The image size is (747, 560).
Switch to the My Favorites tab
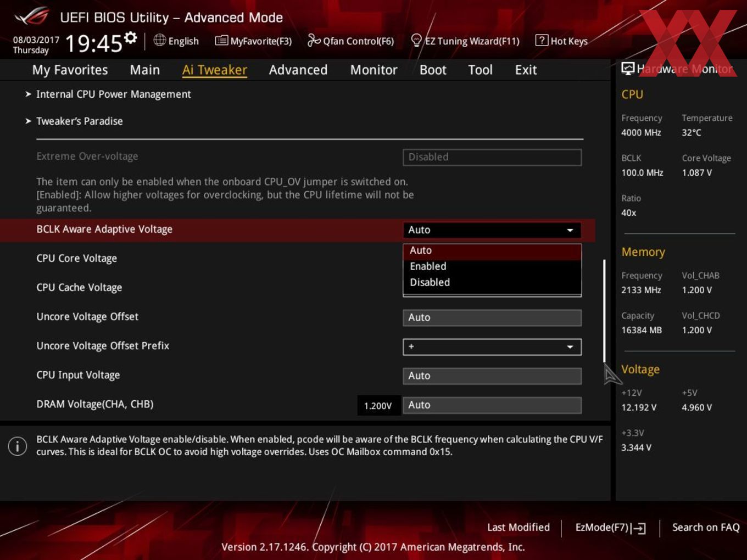(x=70, y=70)
